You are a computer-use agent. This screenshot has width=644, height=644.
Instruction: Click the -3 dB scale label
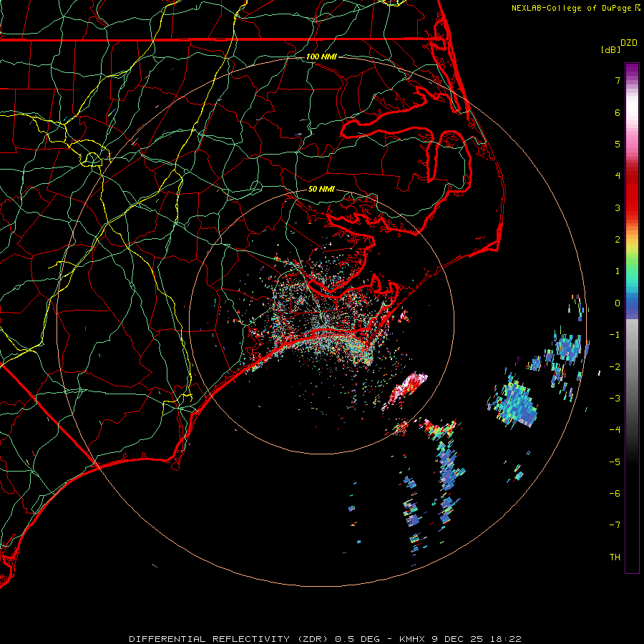pos(615,399)
